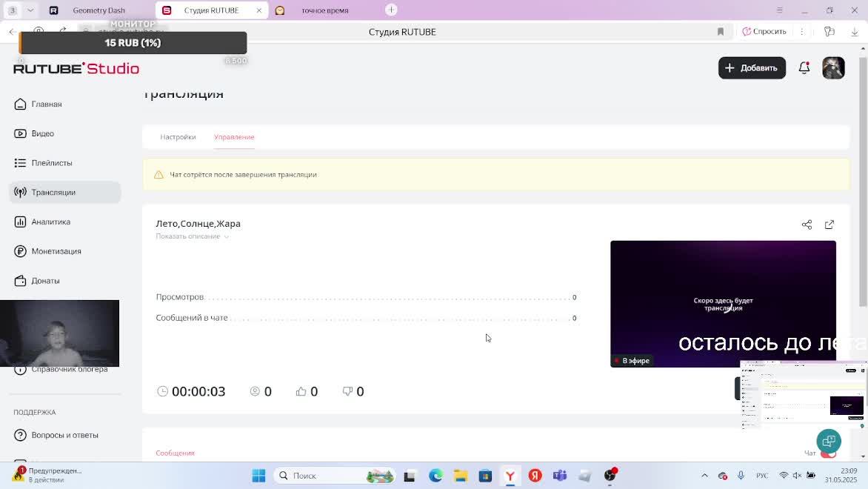Click the broadcast preview player

(x=723, y=304)
